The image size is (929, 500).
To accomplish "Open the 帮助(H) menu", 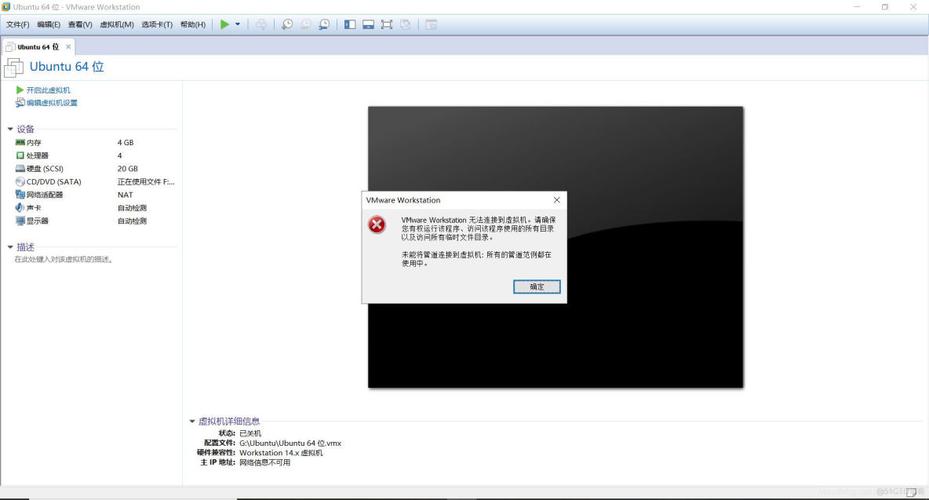I will pos(193,24).
